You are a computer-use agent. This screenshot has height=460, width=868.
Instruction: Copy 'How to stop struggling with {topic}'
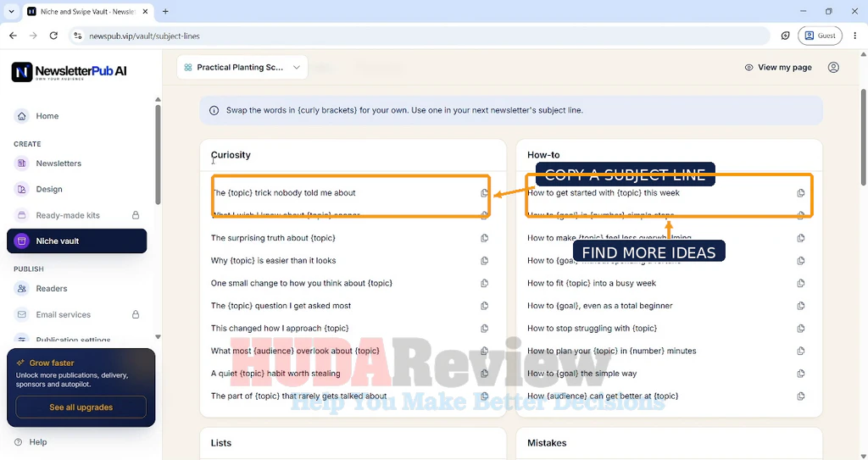(800, 328)
